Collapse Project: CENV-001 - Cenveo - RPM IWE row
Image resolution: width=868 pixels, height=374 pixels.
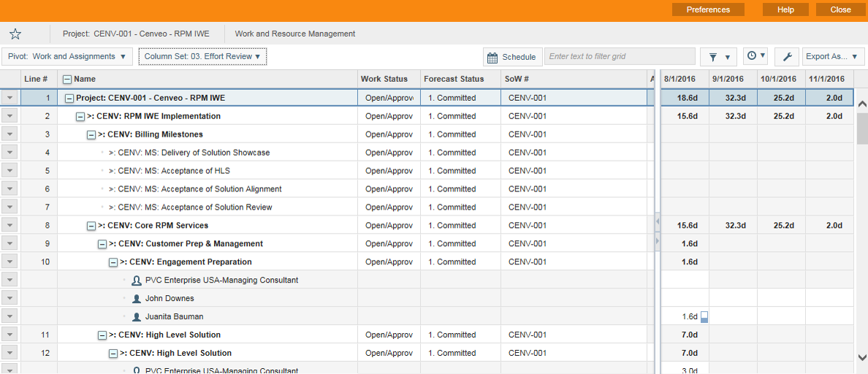tap(69, 98)
